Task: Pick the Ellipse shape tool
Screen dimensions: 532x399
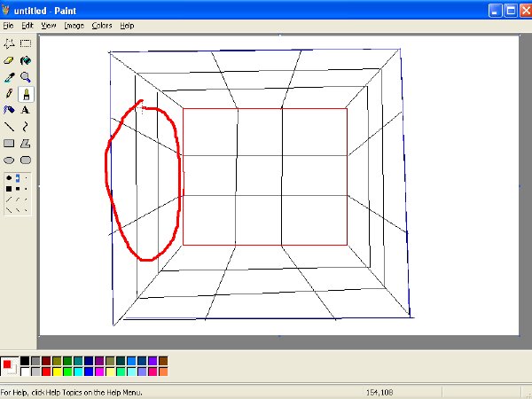Action: [9, 160]
